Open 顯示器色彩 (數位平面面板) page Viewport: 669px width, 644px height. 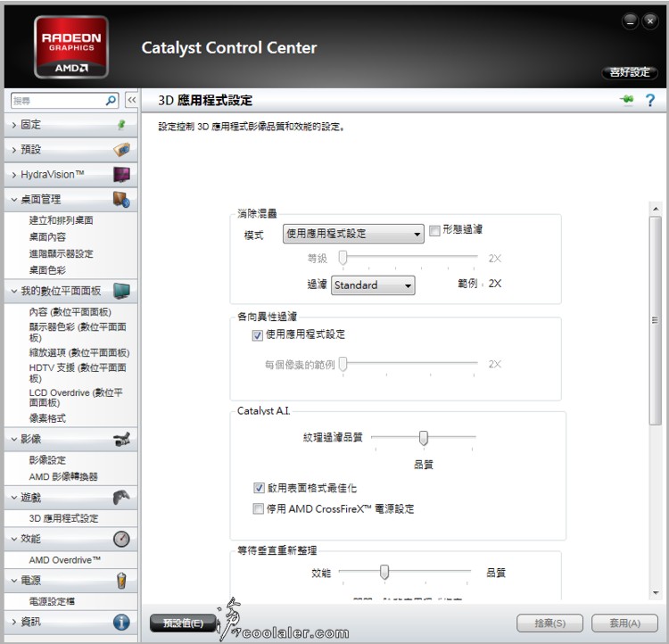tap(78, 332)
